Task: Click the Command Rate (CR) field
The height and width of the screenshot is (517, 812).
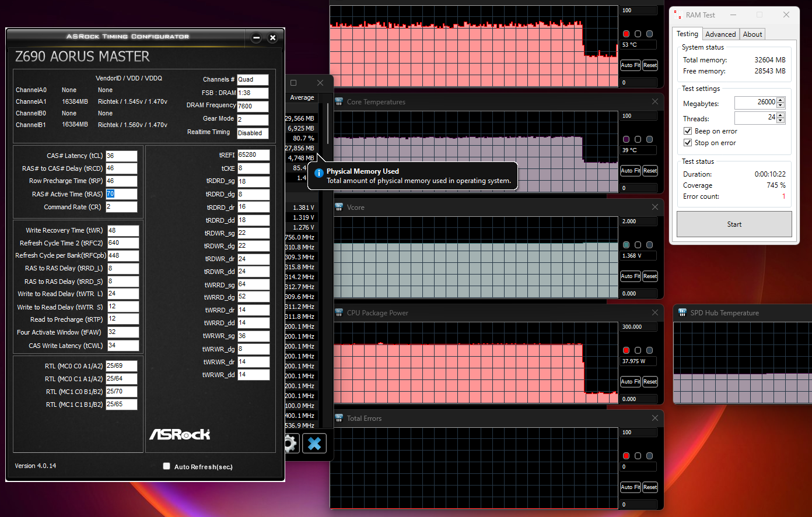Action: tap(121, 207)
